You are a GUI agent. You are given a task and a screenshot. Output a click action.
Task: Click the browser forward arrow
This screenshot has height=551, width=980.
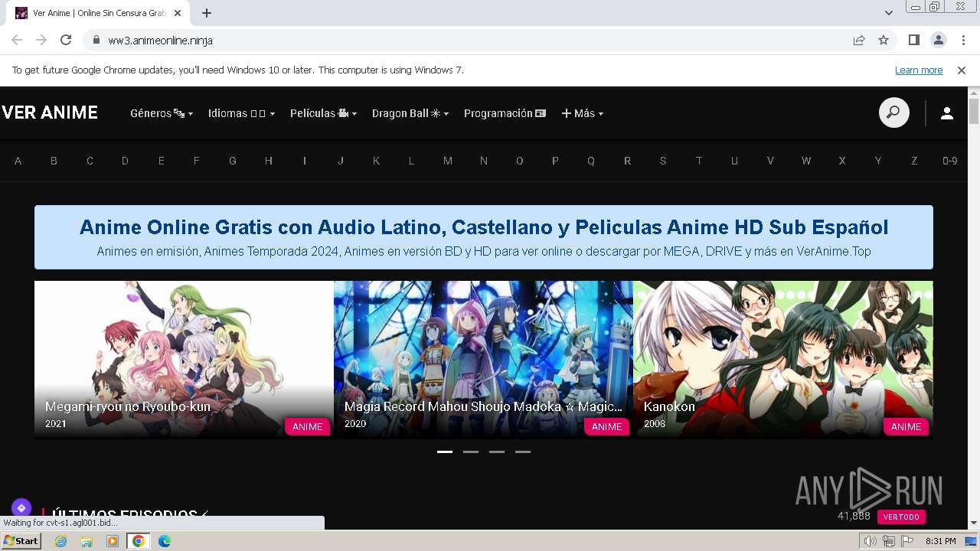click(x=41, y=40)
